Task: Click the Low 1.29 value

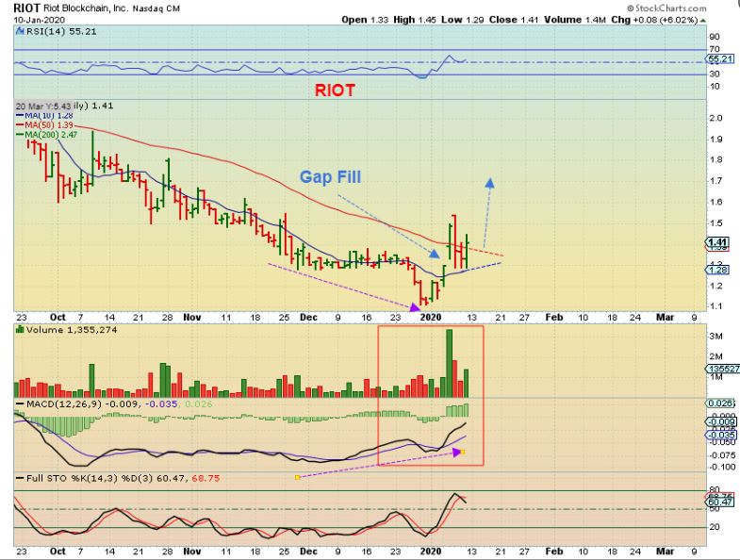Action: 464,20
